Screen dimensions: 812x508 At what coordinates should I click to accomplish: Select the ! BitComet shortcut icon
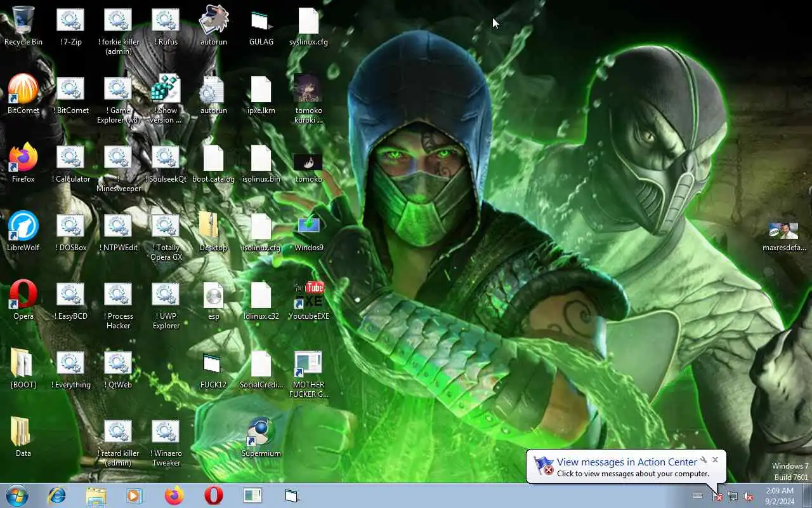click(71, 95)
